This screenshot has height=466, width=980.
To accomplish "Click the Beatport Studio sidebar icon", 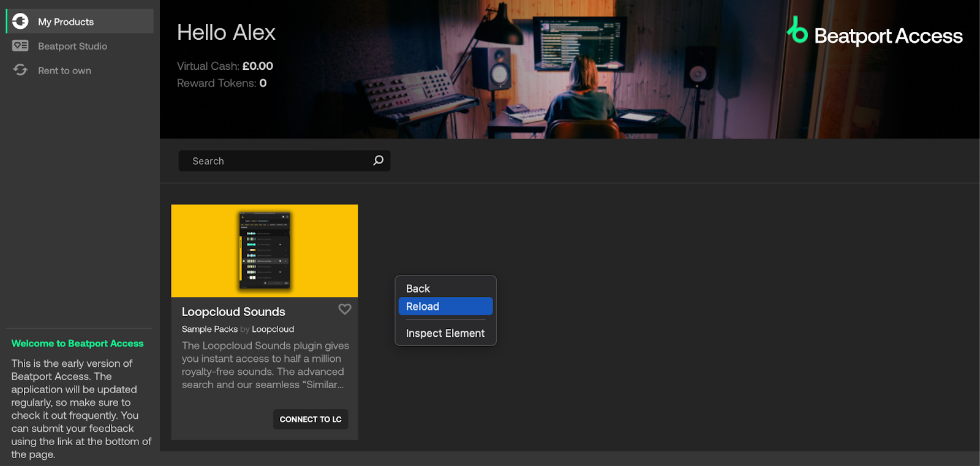I will tap(20, 46).
